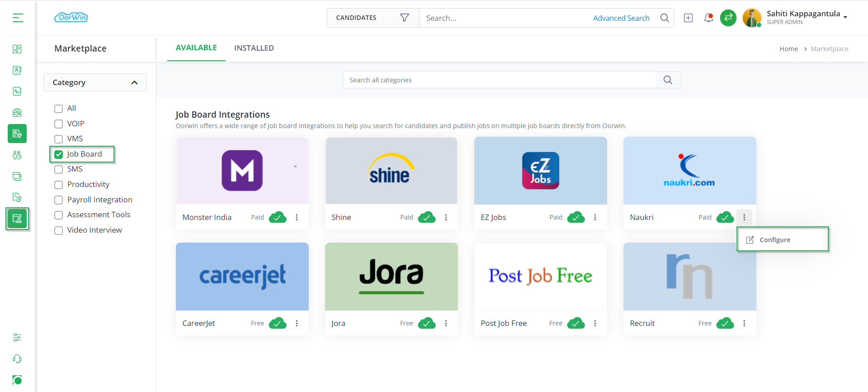Select Configure from the Naukri menu

pos(783,239)
